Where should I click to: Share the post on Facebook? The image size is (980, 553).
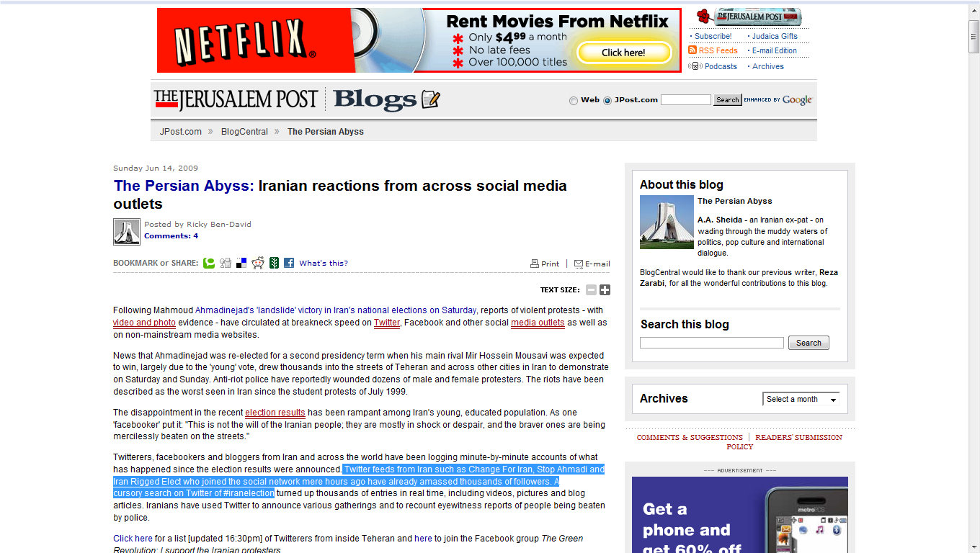click(289, 263)
